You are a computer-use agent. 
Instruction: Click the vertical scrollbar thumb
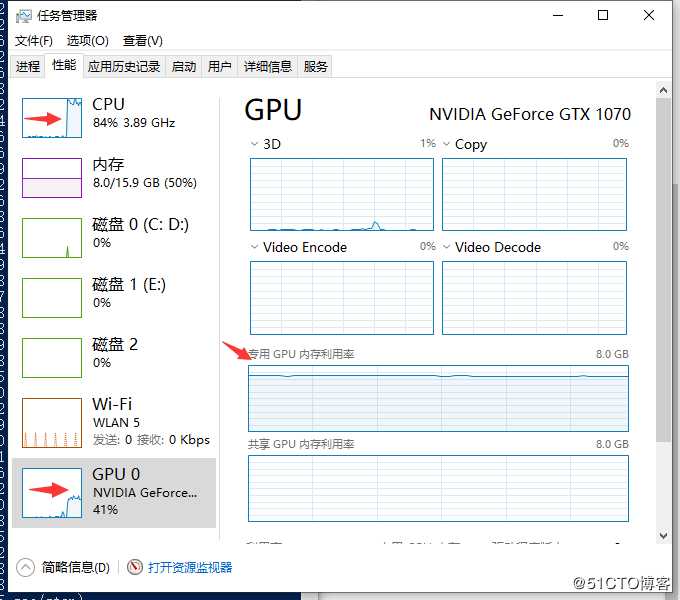coord(663,270)
